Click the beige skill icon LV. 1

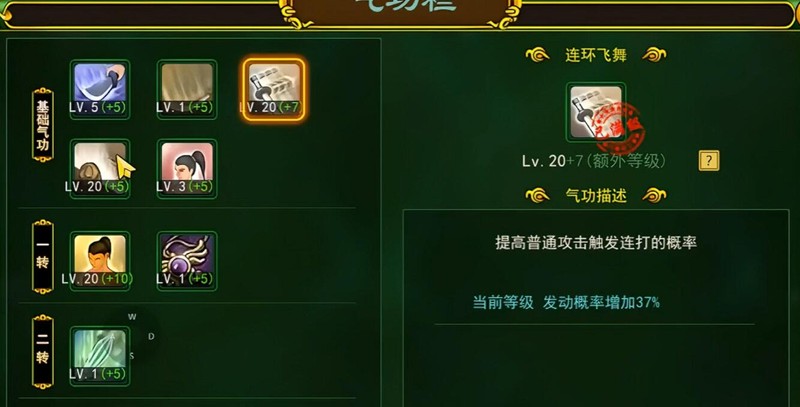187,89
